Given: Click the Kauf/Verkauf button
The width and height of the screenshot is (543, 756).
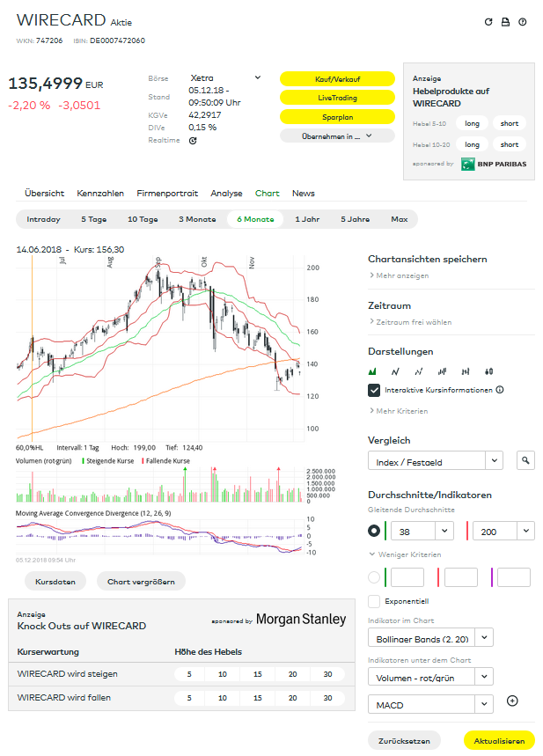Looking at the screenshot, I should [x=337, y=79].
